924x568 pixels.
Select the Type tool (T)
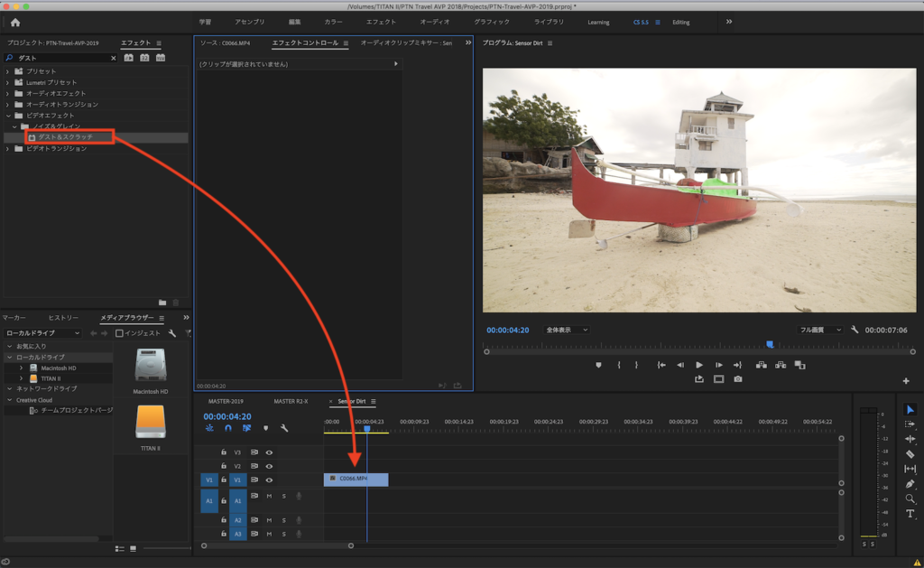click(910, 513)
